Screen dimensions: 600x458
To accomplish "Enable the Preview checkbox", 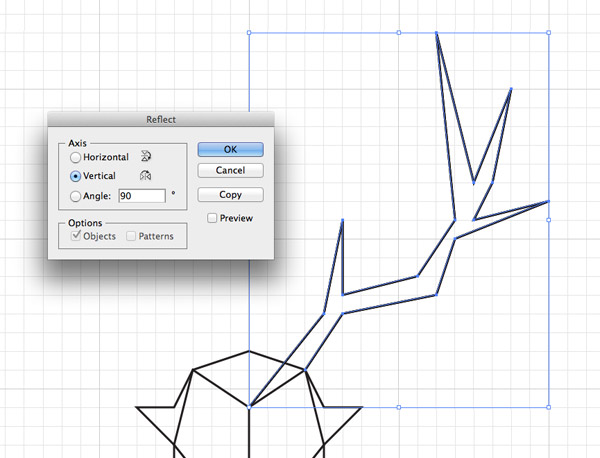I will click(x=213, y=218).
